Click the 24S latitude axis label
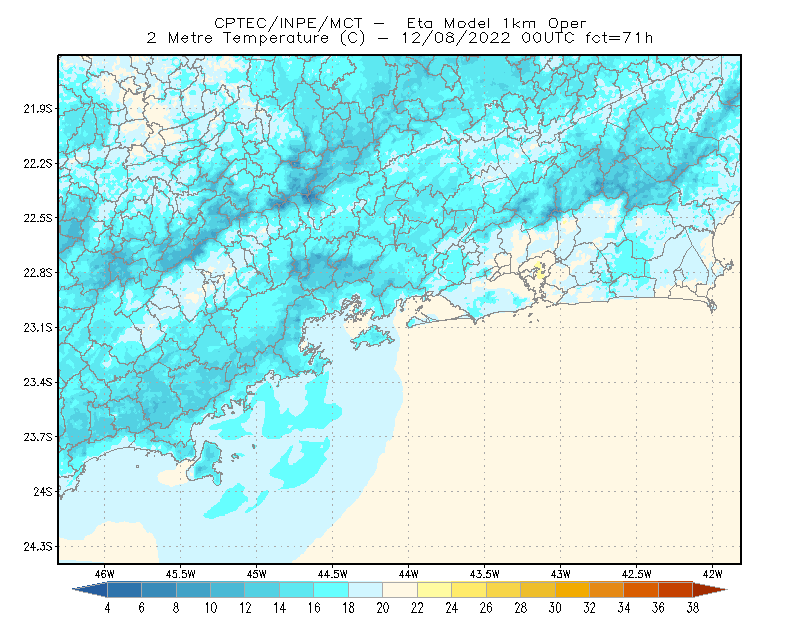The height and width of the screenshot is (618, 800). (x=43, y=491)
